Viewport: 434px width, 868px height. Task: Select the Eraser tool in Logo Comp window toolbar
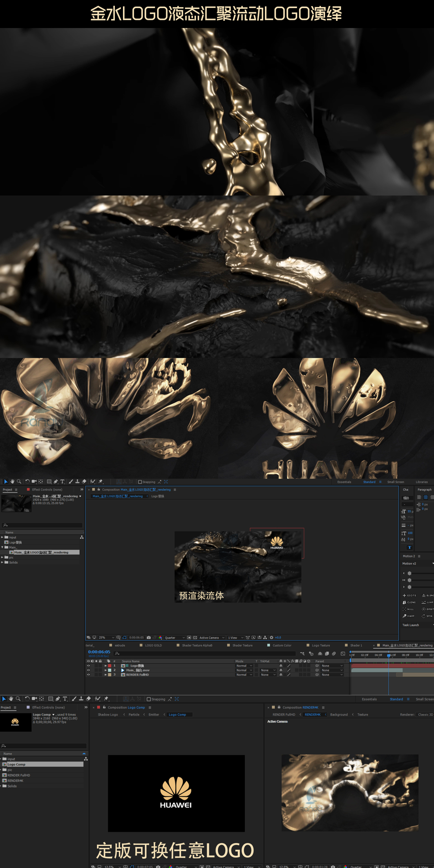tap(88, 699)
